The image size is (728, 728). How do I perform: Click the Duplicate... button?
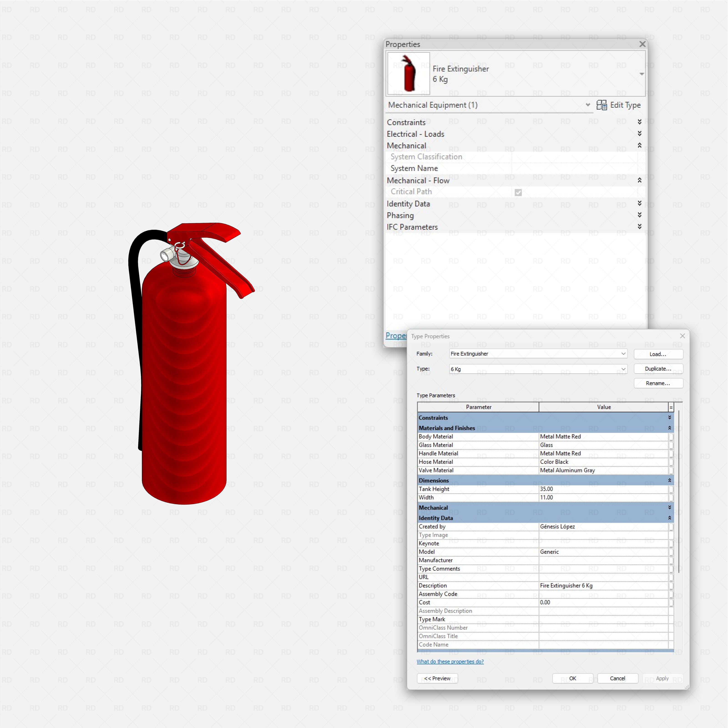click(x=658, y=369)
